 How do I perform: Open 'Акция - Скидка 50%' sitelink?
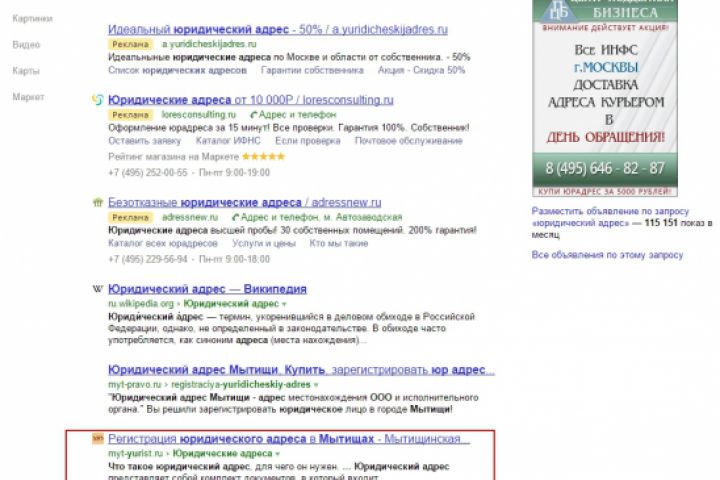(422, 70)
